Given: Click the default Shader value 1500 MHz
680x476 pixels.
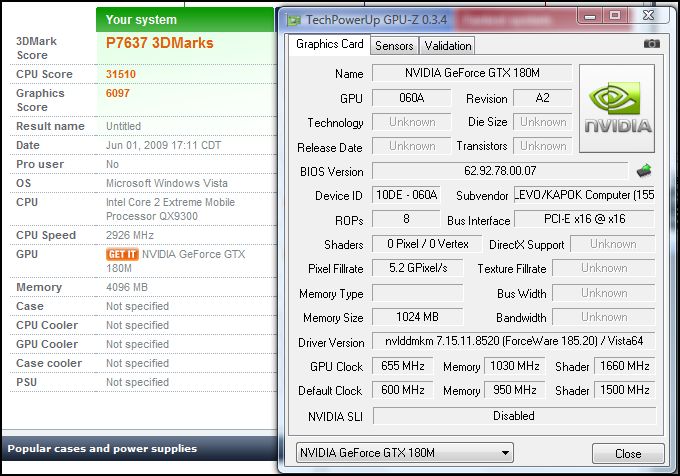Looking at the screenshot, I should pos(624,390).
